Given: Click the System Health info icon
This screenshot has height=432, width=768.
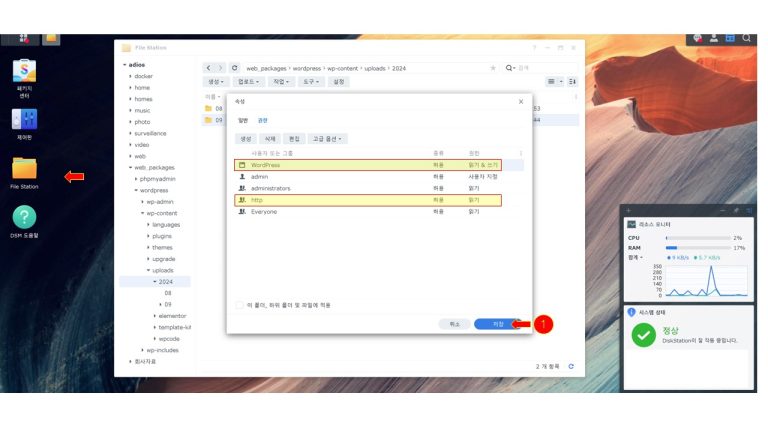Looking at the screenshot, I should coord(631,312).
